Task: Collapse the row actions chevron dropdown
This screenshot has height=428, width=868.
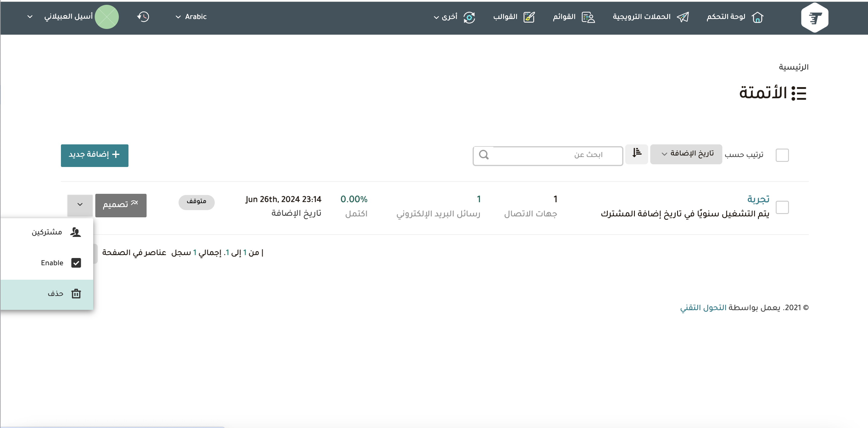Action: click(80, 205)
